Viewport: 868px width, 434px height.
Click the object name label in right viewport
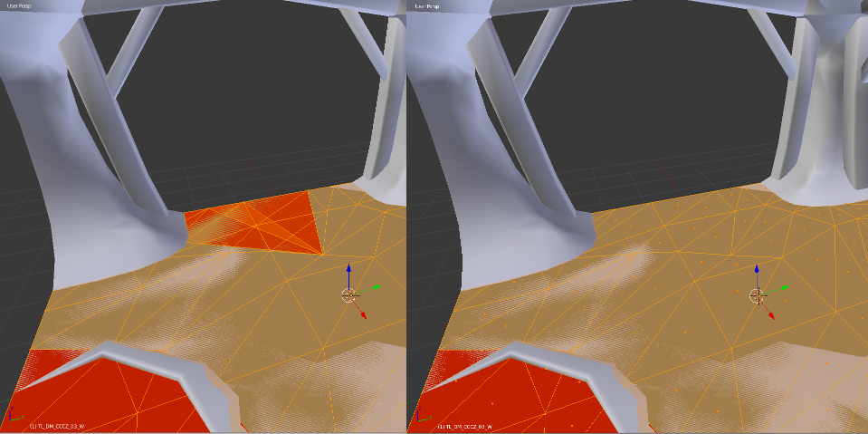tap(464, 425)
